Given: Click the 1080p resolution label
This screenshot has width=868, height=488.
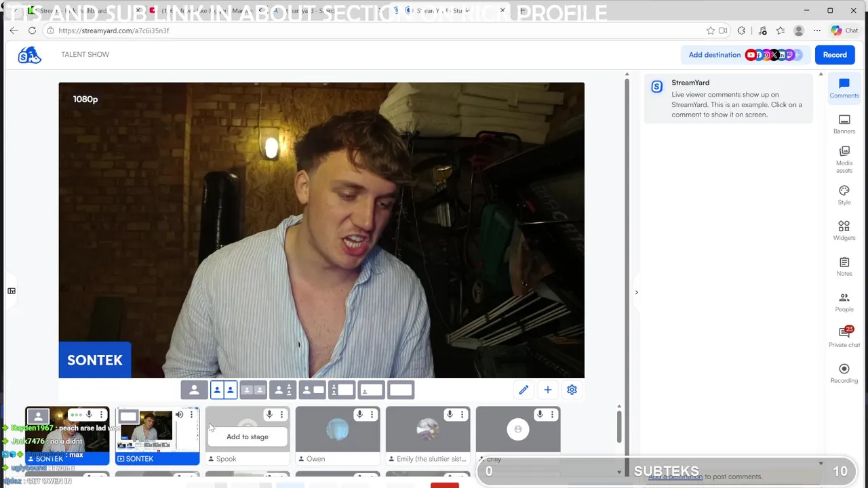Looking at the screenshot, I should pyautogui.click(x=85, y=99).
